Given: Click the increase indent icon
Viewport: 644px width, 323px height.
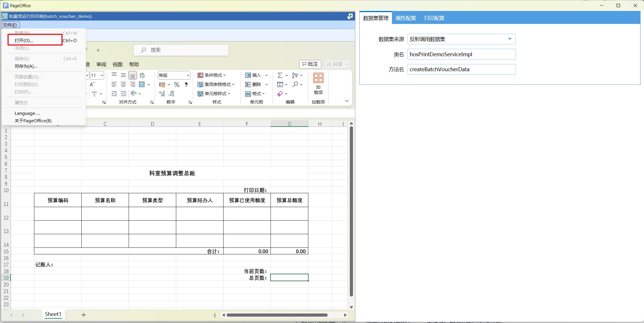Looking at the screenshot, I should click(x=123, y=93).
